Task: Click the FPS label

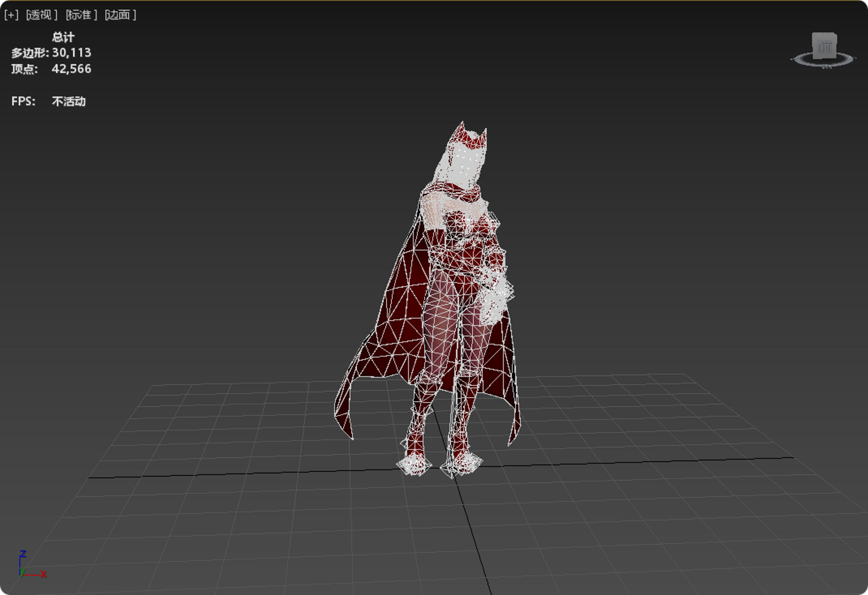Action: (x=23, y=101)
